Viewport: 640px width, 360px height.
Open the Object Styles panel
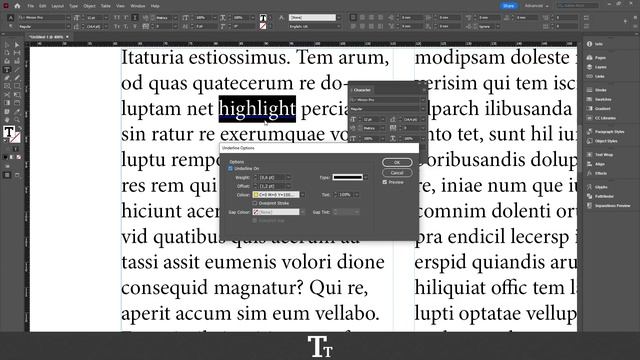tap(602, 141)
